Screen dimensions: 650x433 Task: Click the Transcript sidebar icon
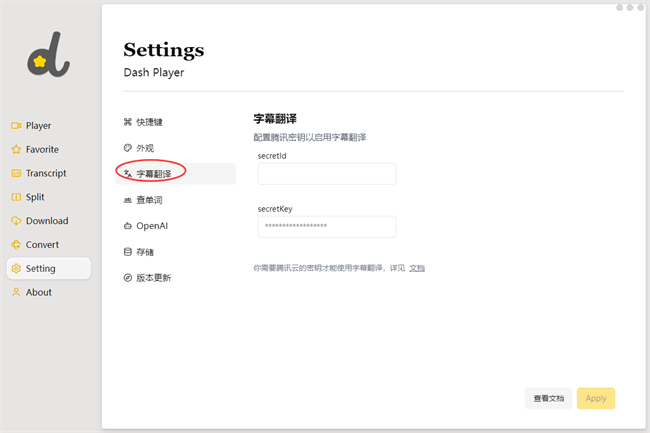tap(16, 173)
